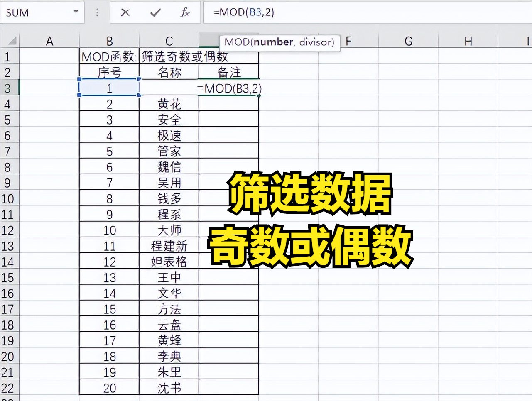The image size is (532, 401).
Task: Click the name cell 黄花
Action: pos(169,104)
